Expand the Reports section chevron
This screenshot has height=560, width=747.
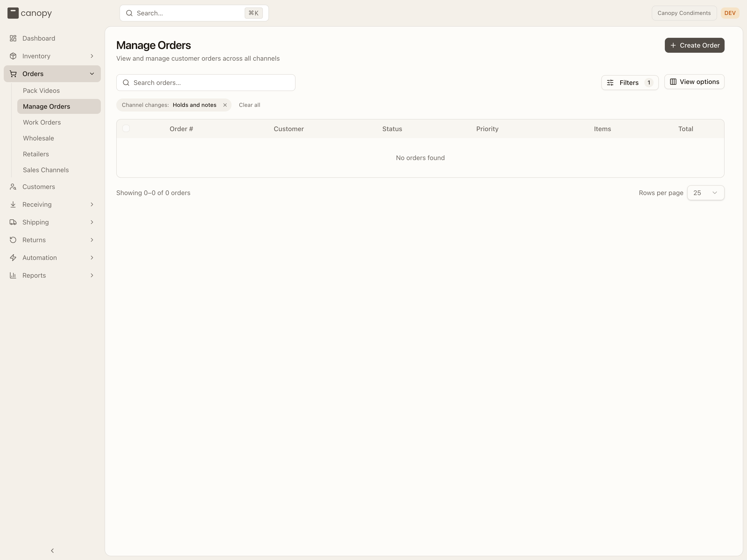pos(92,275)
